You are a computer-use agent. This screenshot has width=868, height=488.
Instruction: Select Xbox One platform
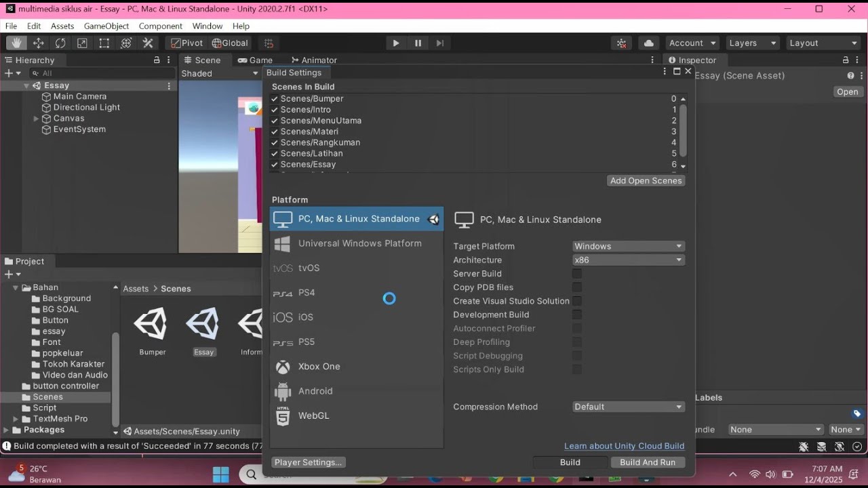(357, 367)
